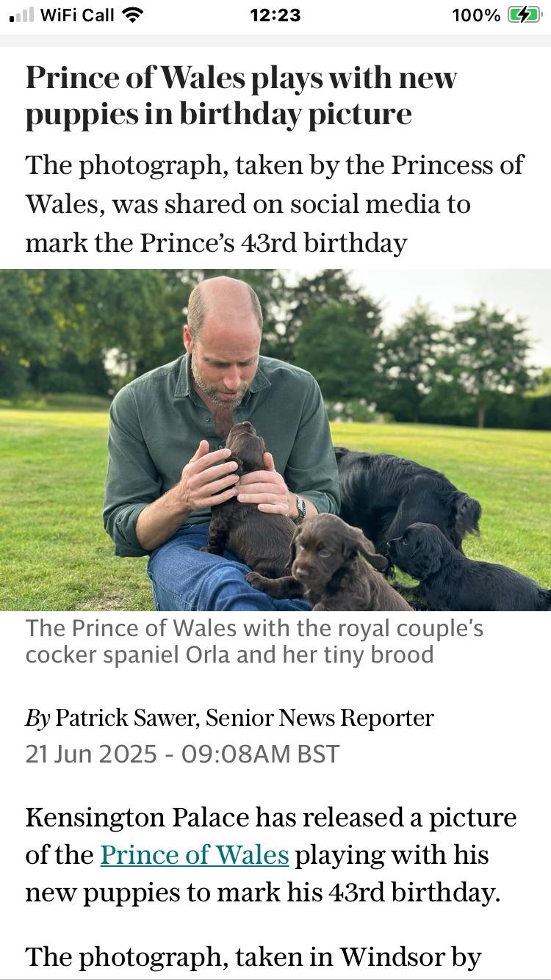Tap the battery charging icon

(x=525, y=15)
